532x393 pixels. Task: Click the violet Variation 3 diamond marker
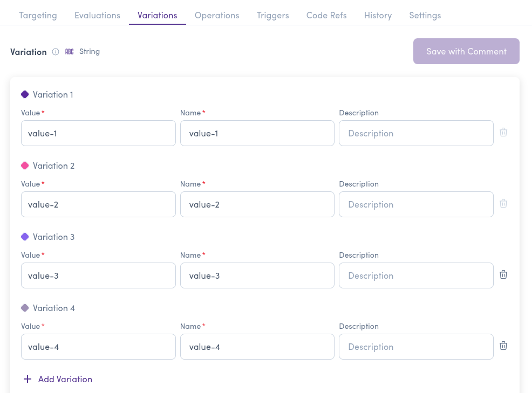25,237
